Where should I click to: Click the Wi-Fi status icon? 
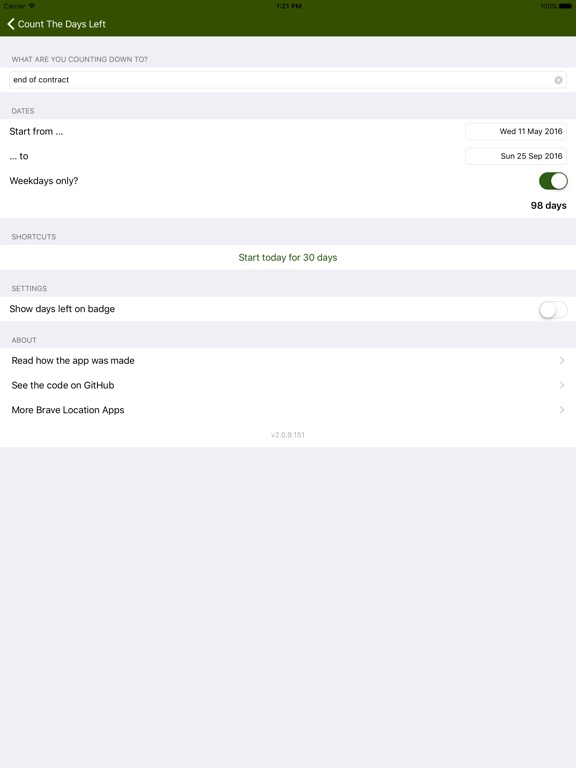click(x=32, y=6)
